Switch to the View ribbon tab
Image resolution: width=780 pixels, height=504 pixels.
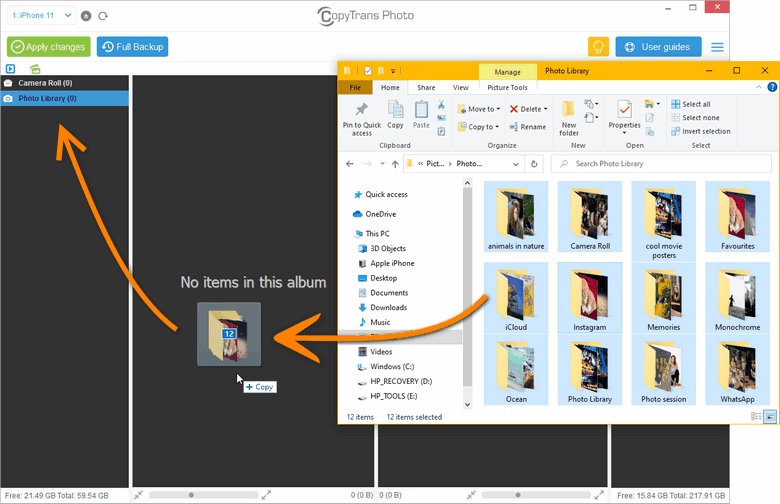pos(461,88)
